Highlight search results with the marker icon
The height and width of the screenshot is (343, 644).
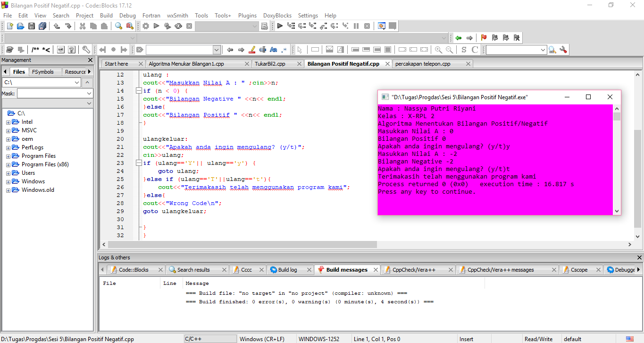[251, 50]
